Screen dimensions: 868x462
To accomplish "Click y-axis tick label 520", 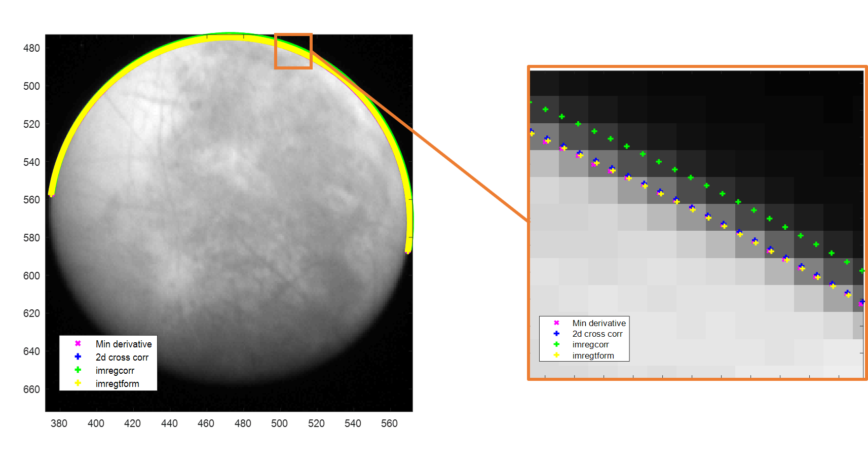I will coord(31,124).
